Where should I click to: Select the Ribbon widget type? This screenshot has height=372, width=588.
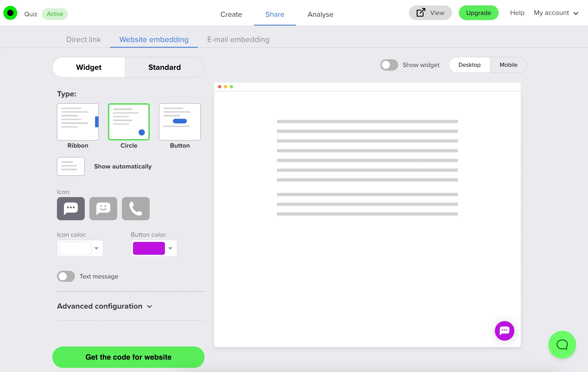click(78, 122)
